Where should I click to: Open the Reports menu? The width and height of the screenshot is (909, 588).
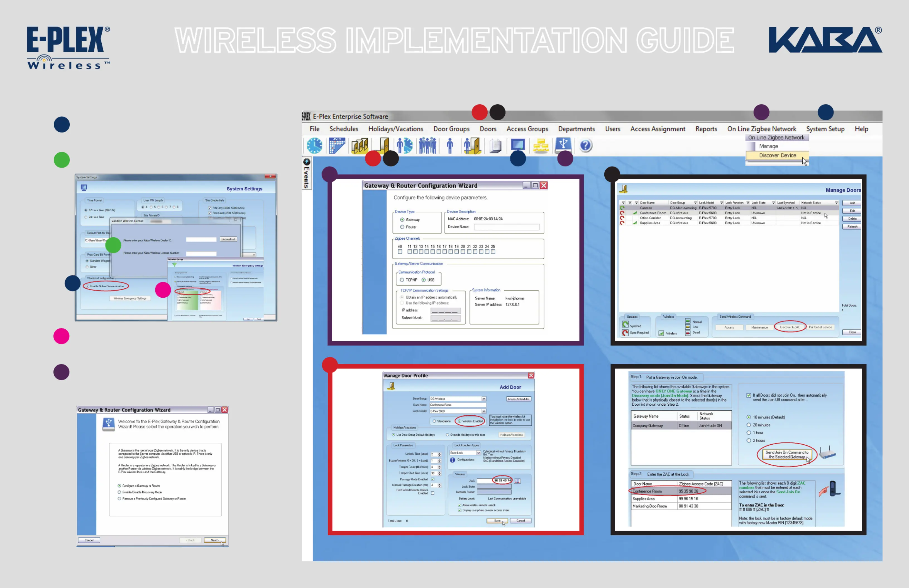click(706, 129)
